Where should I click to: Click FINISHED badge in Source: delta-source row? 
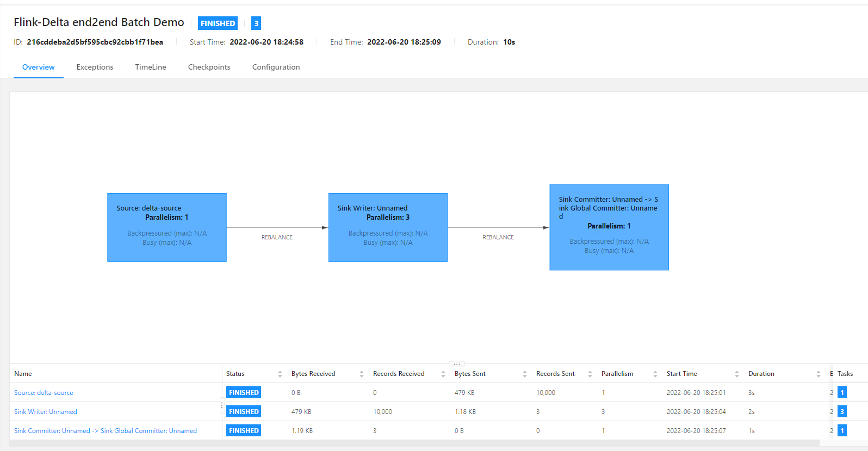click(244, 393)
